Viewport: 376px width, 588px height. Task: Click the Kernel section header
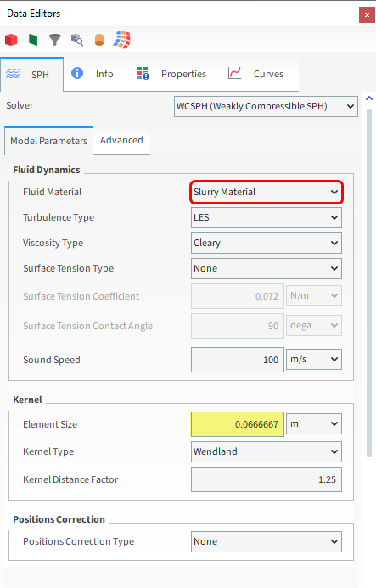[27, 400]
